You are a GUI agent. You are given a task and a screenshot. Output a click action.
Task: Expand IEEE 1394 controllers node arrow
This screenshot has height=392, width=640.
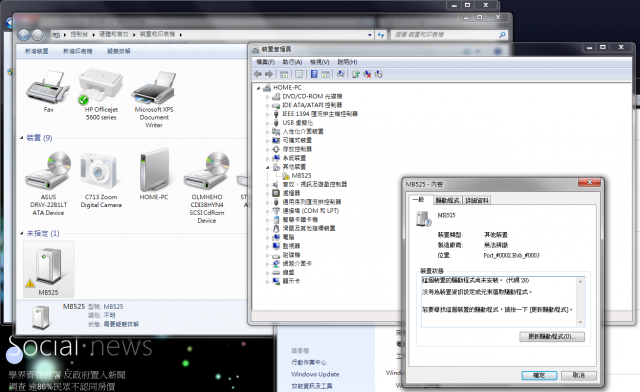267,114
